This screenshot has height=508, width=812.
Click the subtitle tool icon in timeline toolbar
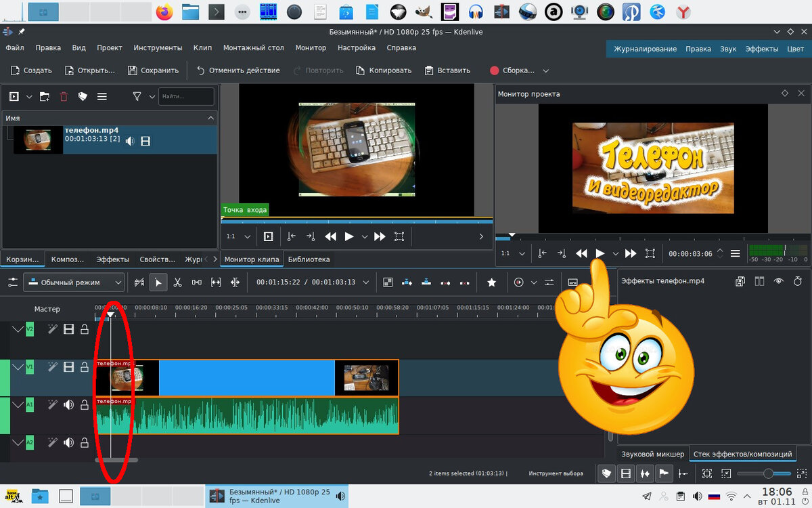pyautogui.click(x=572, y=282)
